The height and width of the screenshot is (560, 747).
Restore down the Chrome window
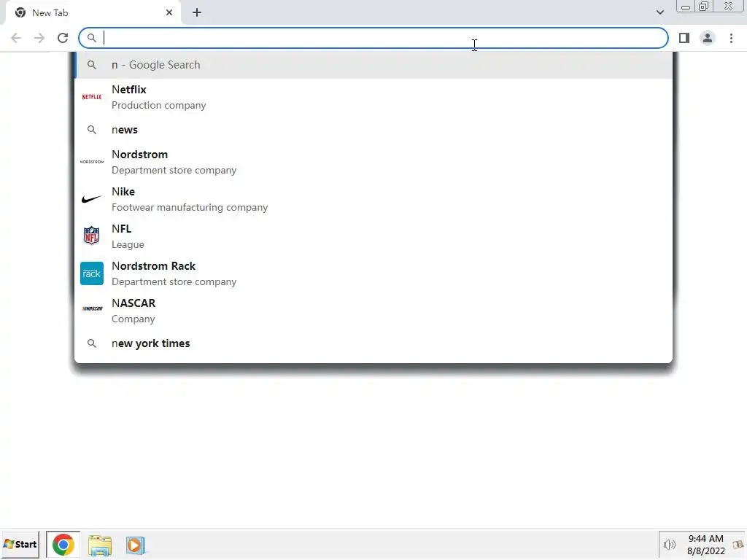[704, 6]
